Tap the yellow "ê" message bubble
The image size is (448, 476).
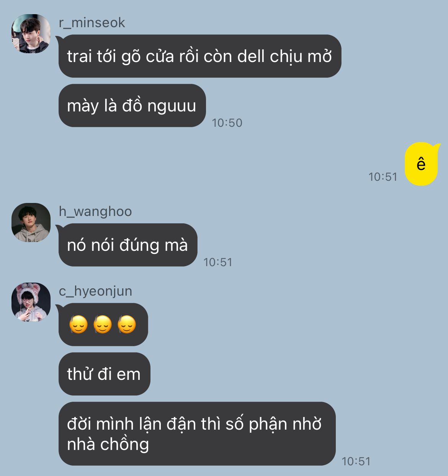coord(422,164)
